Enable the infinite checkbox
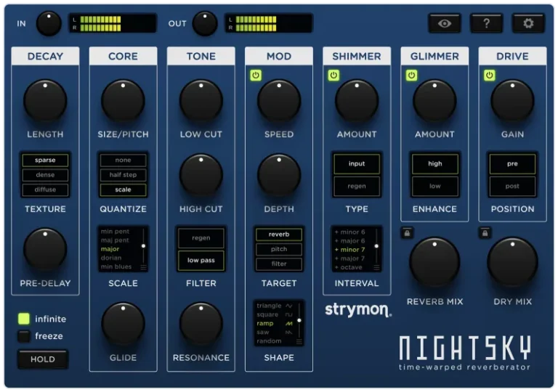Screen dimensions: 558x392 (24, 319)
